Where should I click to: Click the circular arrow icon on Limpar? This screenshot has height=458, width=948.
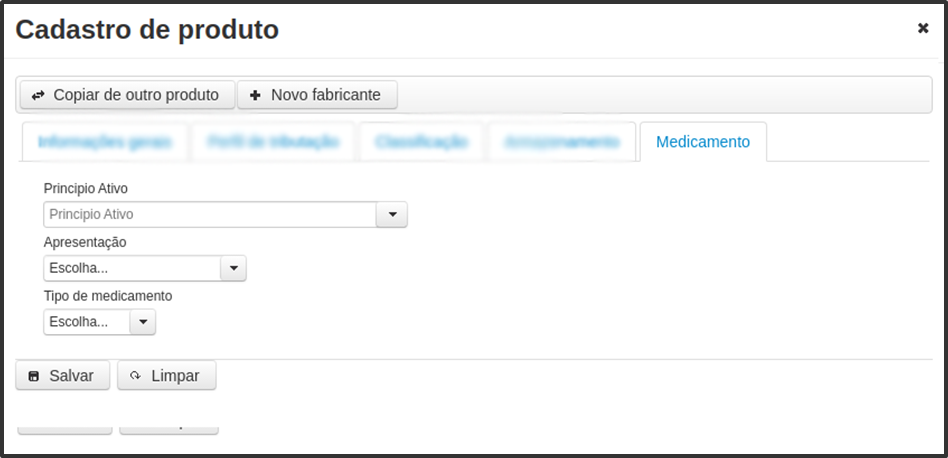(x=135, y=376)
